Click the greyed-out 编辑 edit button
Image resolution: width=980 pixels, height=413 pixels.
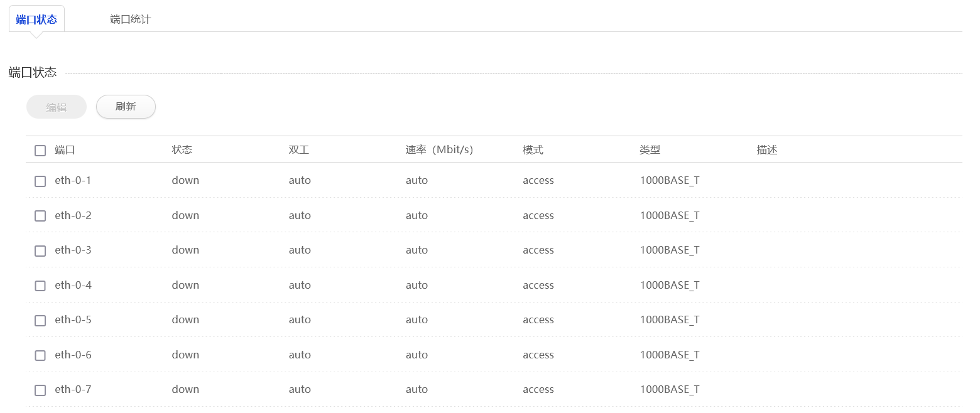(x=57, y=107)
